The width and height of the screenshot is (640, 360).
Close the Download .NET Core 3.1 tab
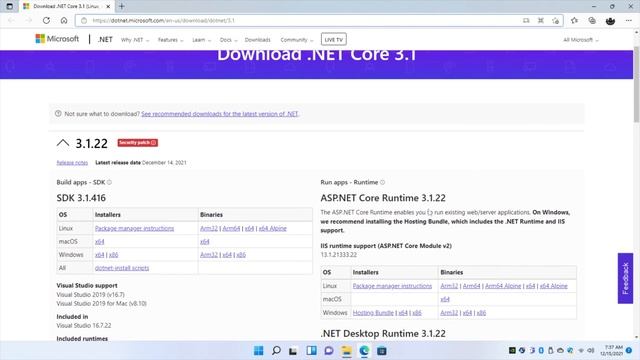108,6
